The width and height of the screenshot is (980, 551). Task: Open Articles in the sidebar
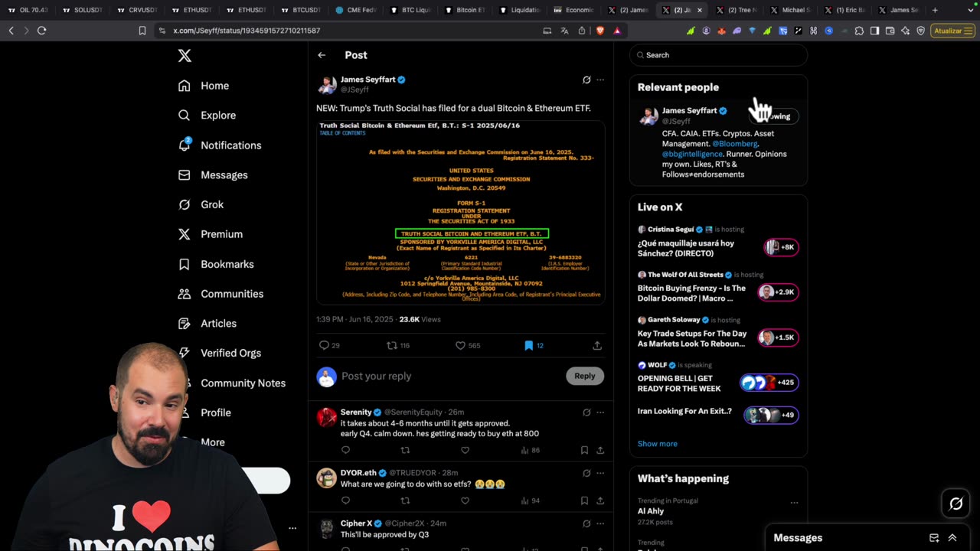207,324
